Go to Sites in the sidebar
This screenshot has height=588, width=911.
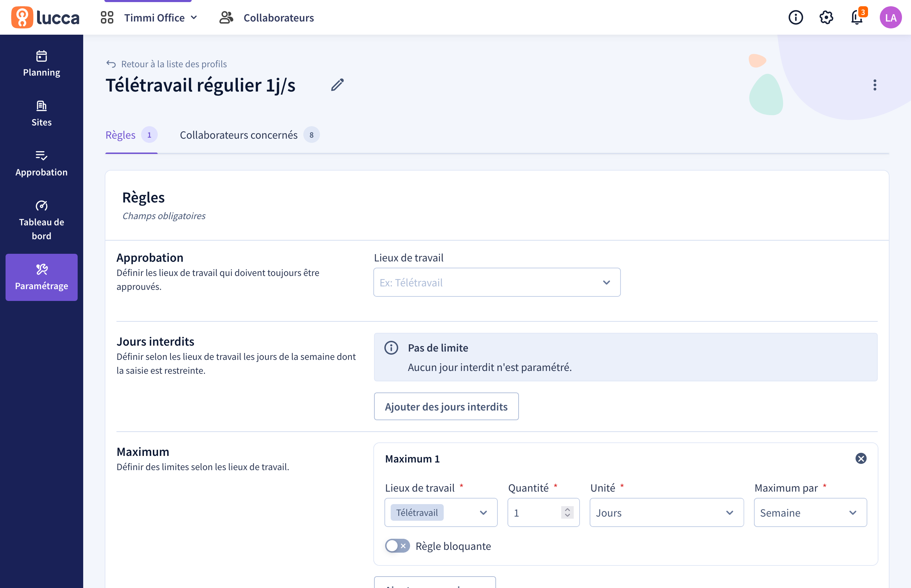pos(42,114)
